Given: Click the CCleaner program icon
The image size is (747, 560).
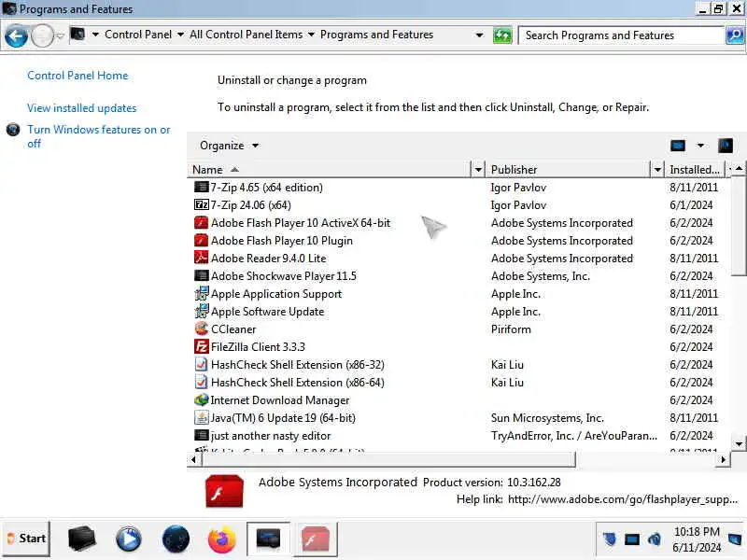Looking at the screenshot, I should click(202, 329).
